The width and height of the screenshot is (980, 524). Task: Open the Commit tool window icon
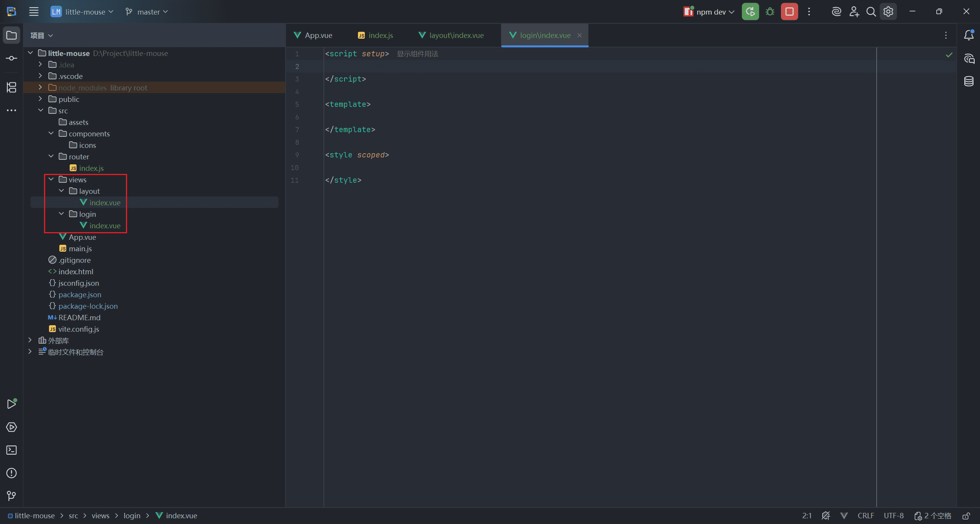point(11,58)
